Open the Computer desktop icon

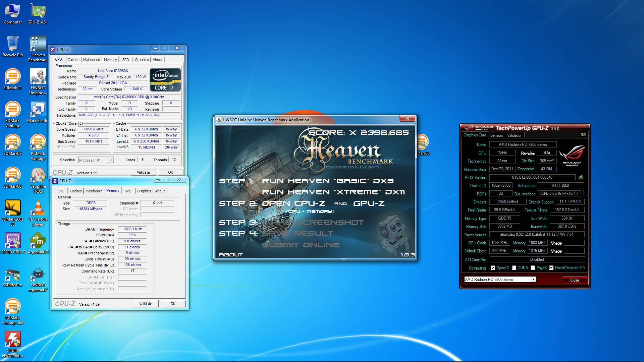(x=13, y=14)
